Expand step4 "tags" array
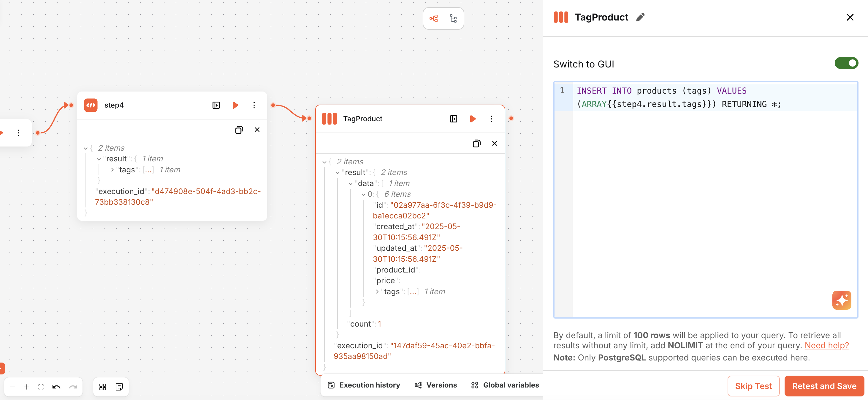This screenshot has width=868, height=400. [112, 170]
